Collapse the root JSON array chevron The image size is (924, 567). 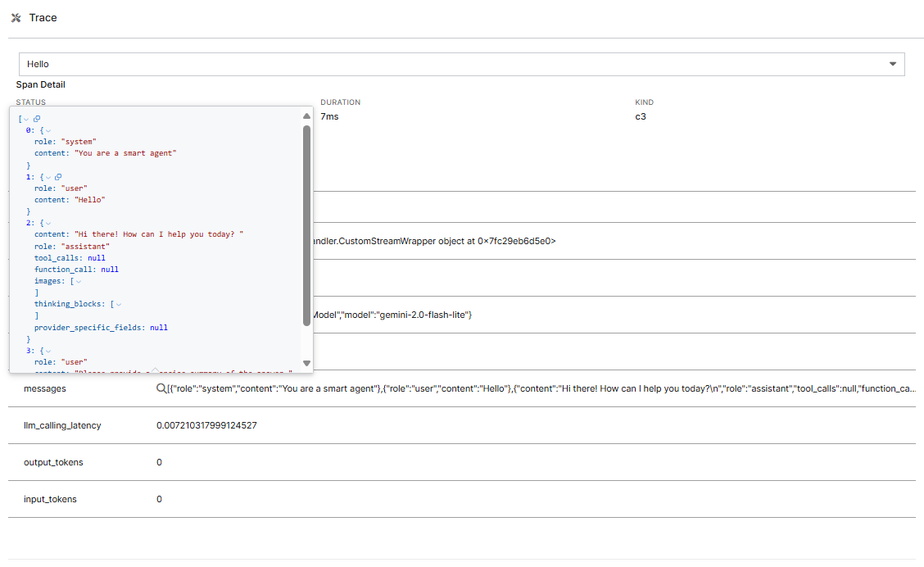tap(27, 119)
